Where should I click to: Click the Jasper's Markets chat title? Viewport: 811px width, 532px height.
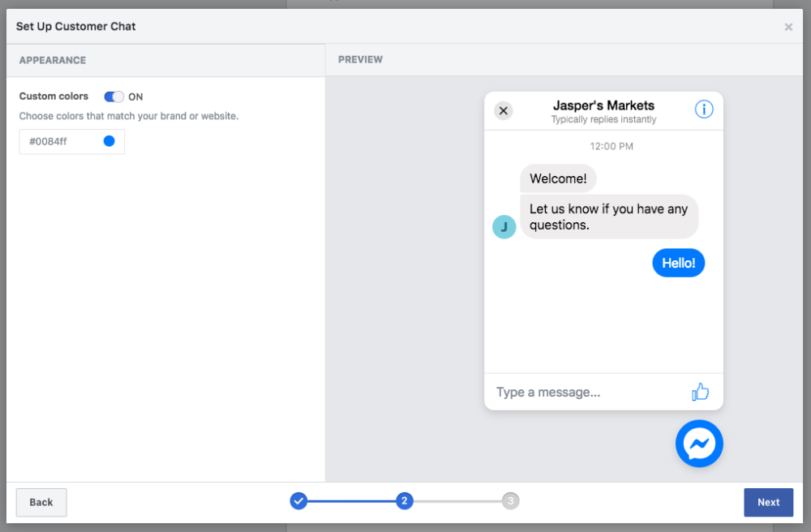[x=603, y=105]
